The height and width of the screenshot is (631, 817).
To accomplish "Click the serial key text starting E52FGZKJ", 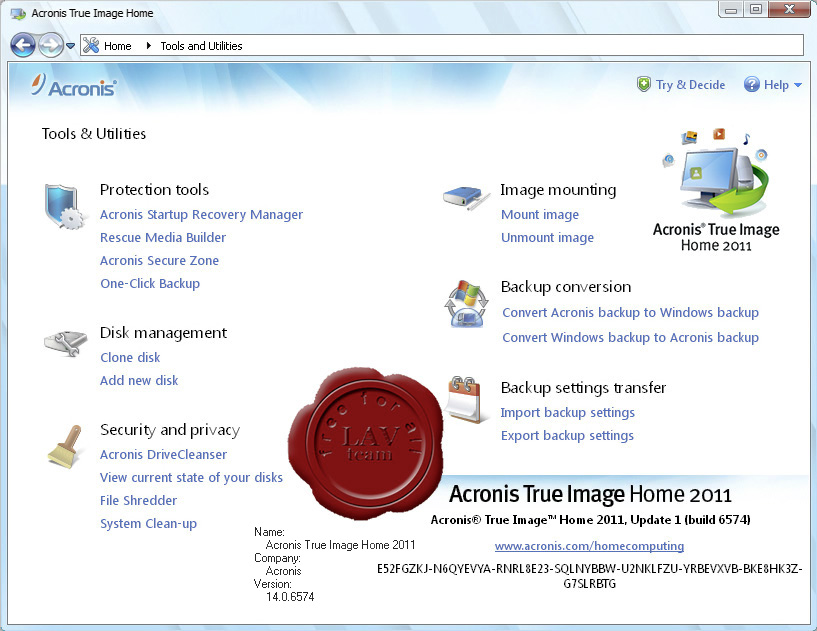I will (x=589, y=576).
